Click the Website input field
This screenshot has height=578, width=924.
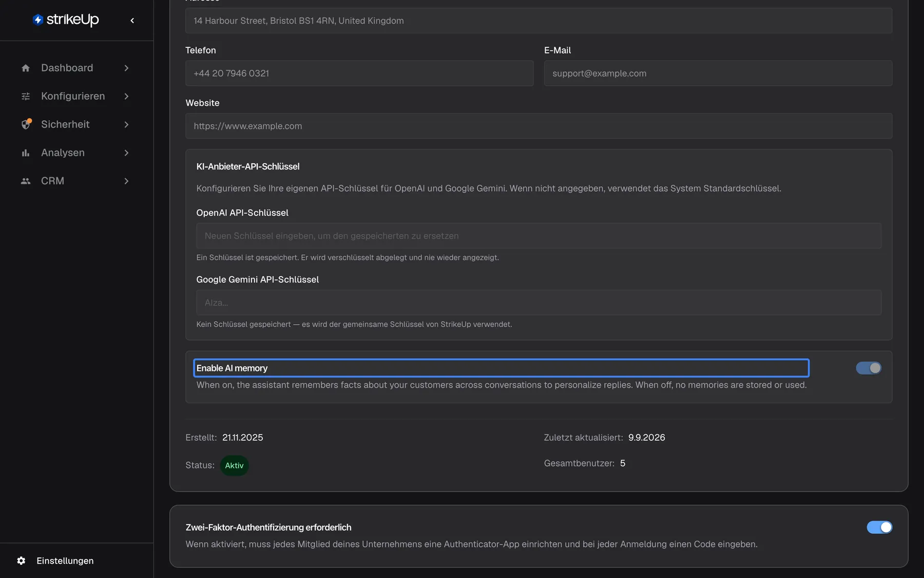538,126
